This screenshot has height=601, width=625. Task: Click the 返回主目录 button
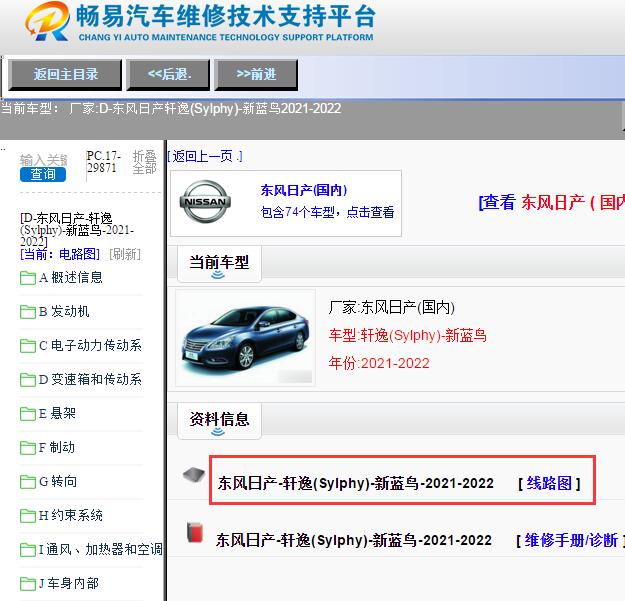point(65,75)
